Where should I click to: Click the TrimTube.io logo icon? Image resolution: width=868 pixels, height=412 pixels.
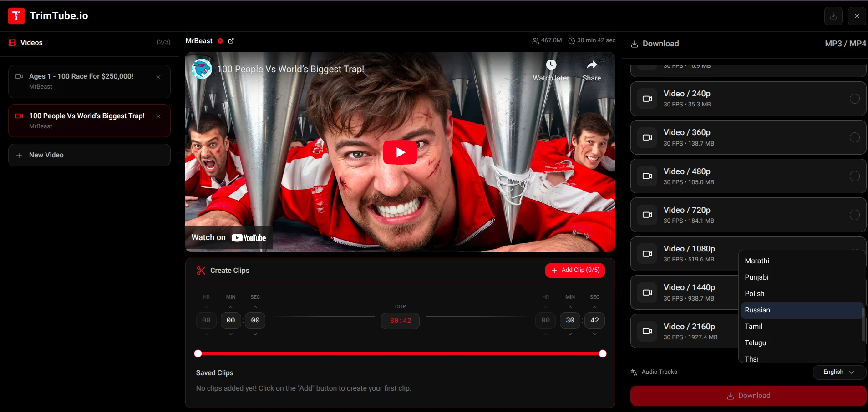(x=16, y=16)
